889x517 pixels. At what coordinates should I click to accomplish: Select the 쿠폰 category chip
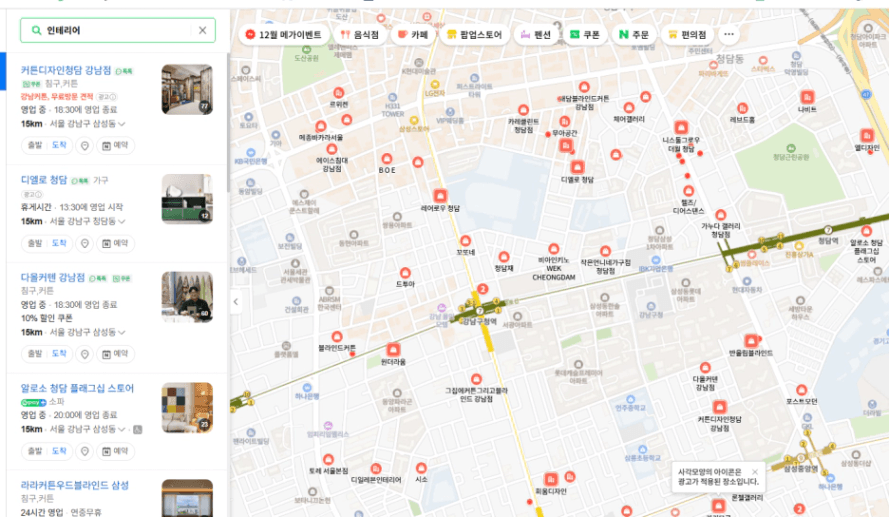[x=585, y=35]
